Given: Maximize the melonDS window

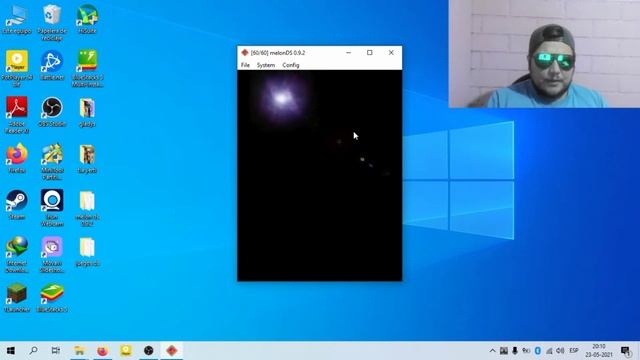Looking at the screenshot, I should pos(369,53).
